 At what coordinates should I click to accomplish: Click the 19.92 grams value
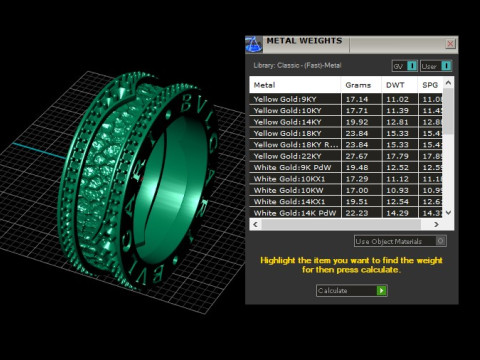coord(357,122)
